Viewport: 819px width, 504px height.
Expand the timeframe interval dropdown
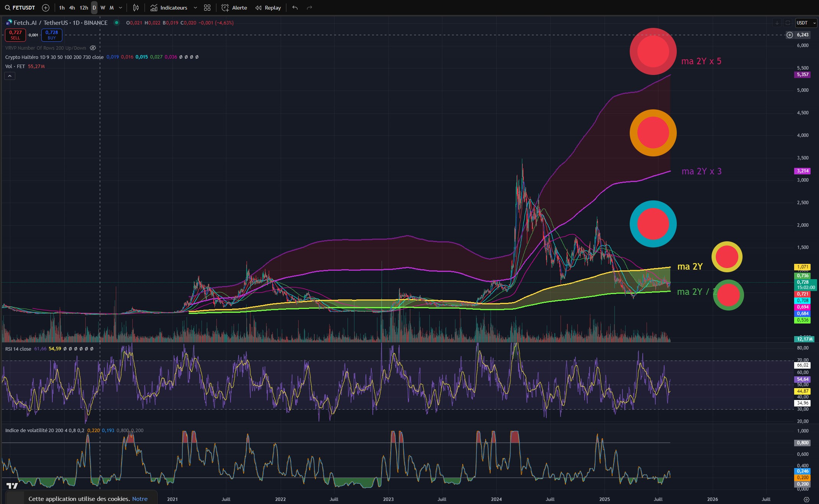(121, 8)
